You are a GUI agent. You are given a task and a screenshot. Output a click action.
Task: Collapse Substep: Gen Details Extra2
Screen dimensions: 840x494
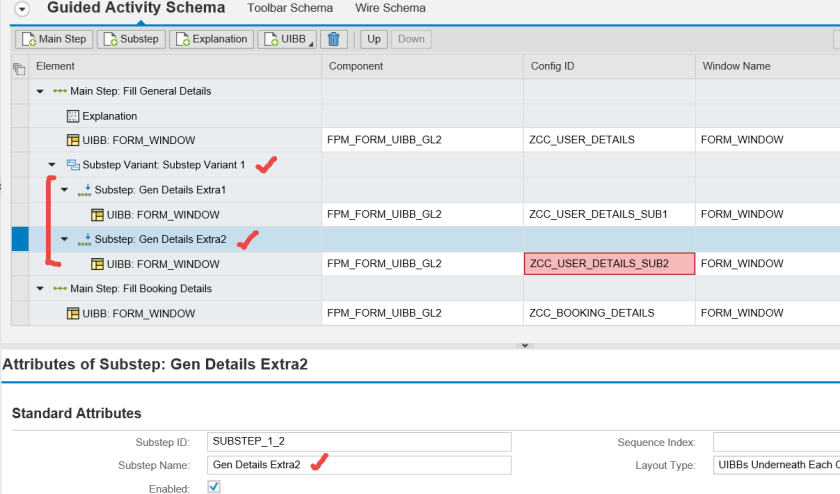point(64,239)
